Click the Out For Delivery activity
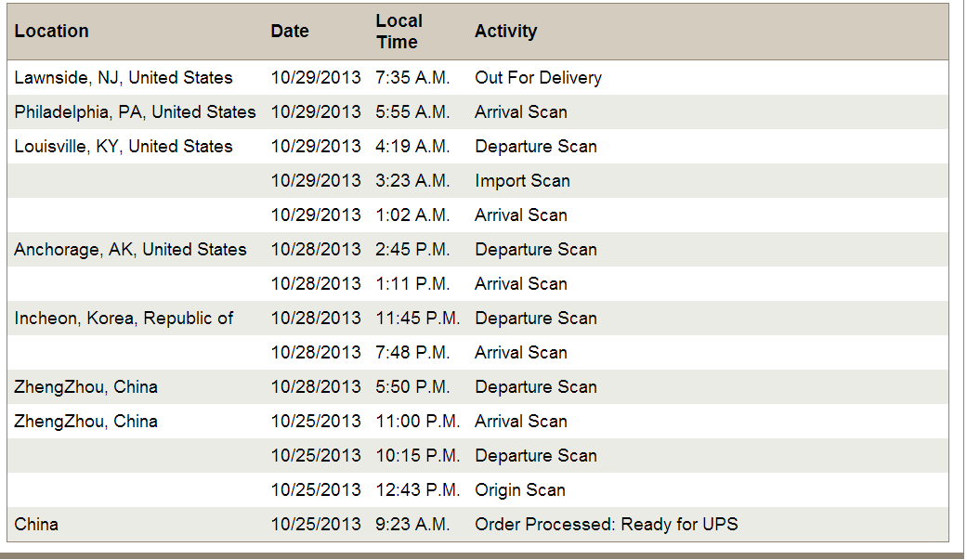This screenshot has height=560, width=967. coord(538,78)
